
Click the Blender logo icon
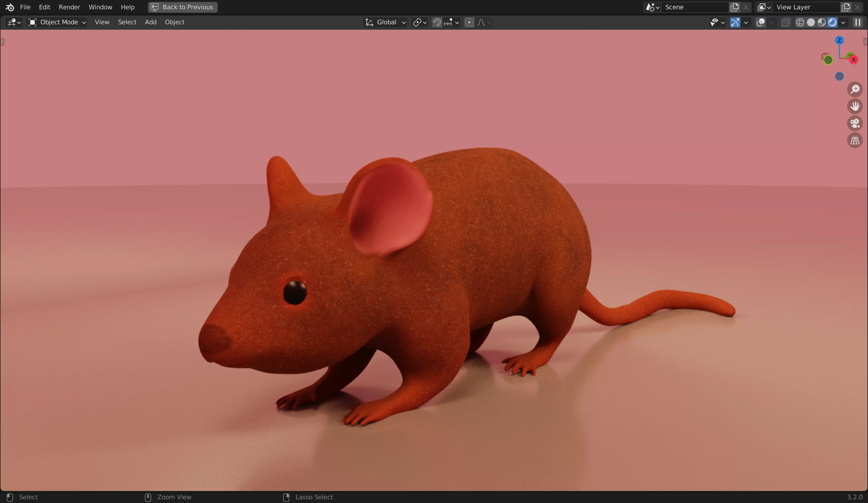(x=10, y=7)
